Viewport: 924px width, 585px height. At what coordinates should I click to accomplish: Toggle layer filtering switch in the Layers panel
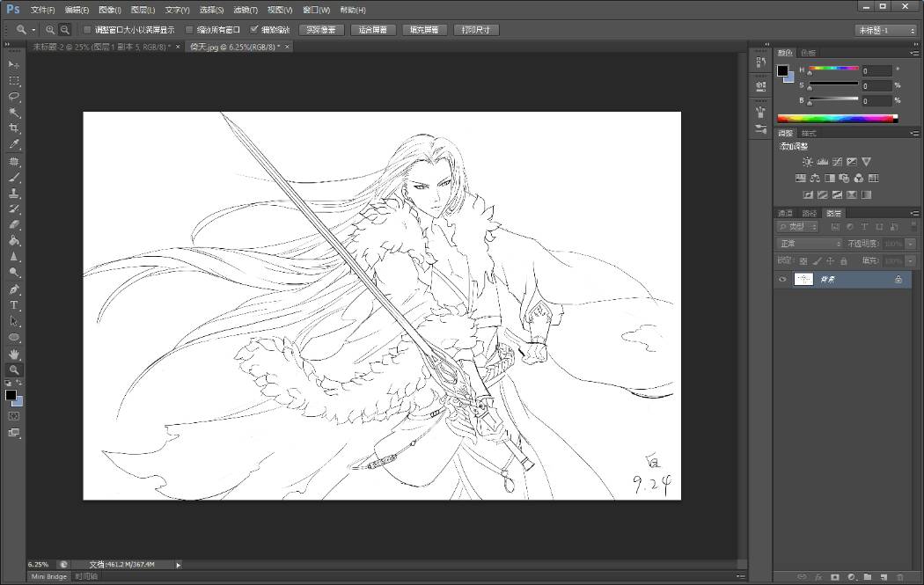pyautogui.click(x=914, y=225)
